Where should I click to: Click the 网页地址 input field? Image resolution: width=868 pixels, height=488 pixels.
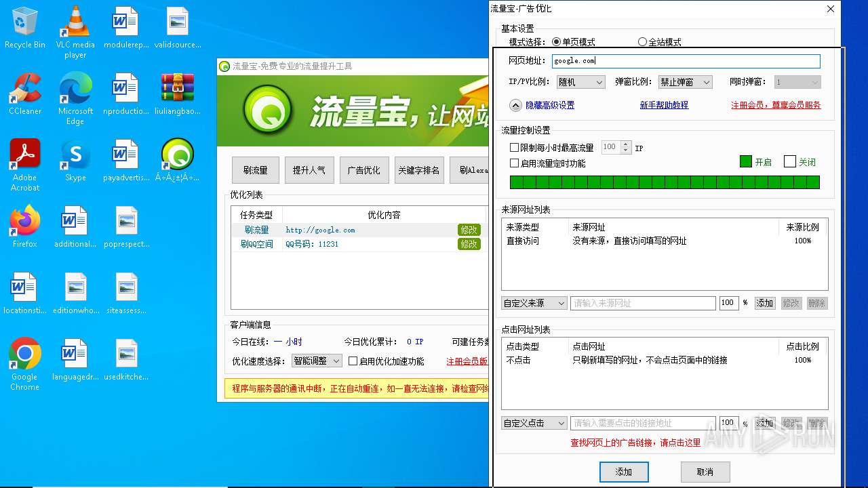[x=686, y=61]
